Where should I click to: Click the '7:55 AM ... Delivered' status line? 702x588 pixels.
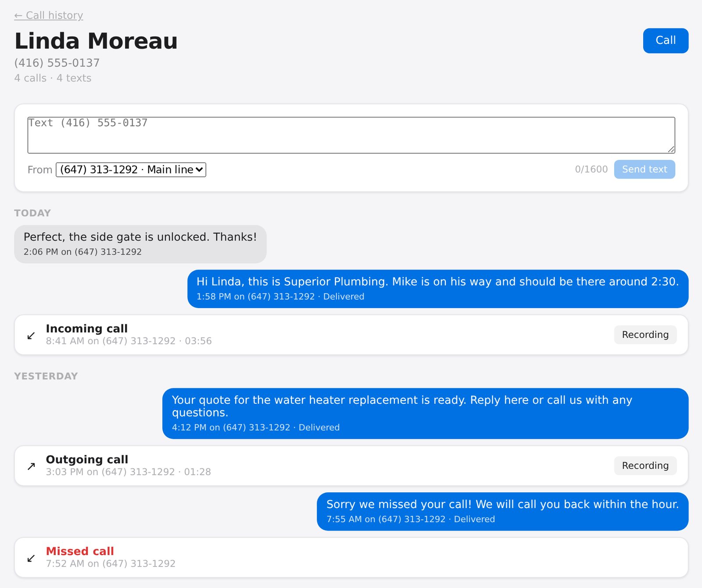(x=411, y=519)
